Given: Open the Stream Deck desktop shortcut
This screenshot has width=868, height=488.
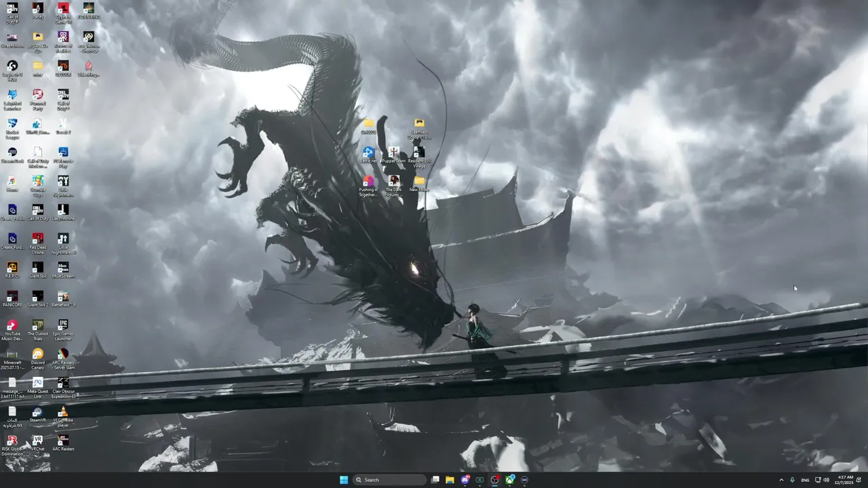Looking at the screenshot, I should (12, 155).
